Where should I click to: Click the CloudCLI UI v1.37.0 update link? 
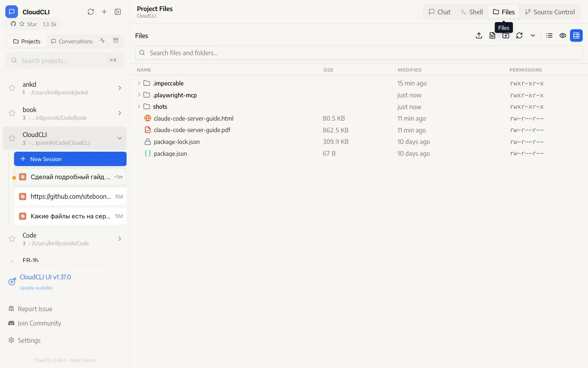tap(45, 277)
